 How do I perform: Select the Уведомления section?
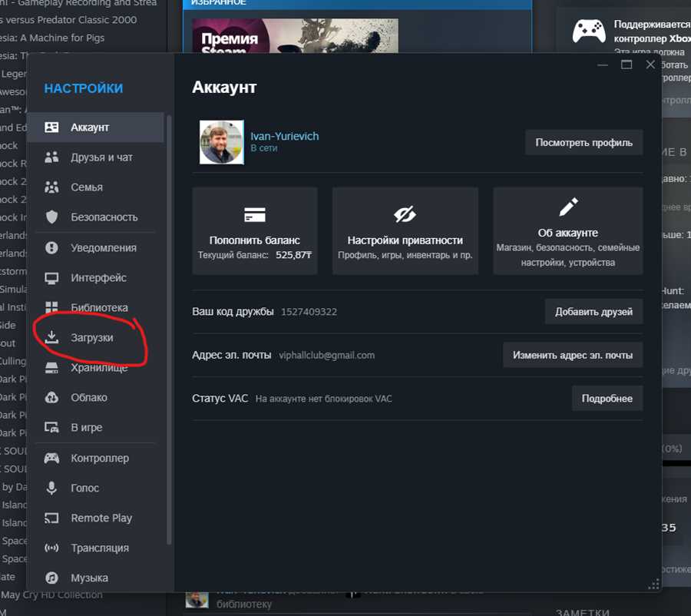tap(95, 248)
